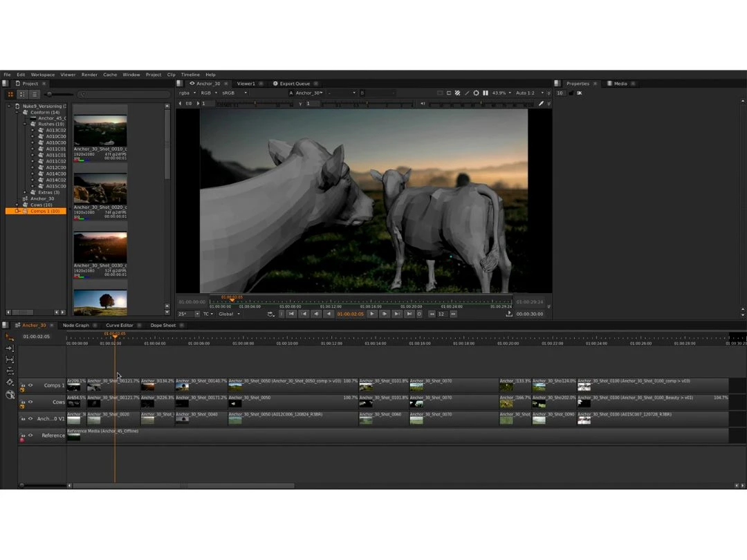Expand the Extras (3) bin
This screenshot has height=560, width=747.
[x=25, y=192]
